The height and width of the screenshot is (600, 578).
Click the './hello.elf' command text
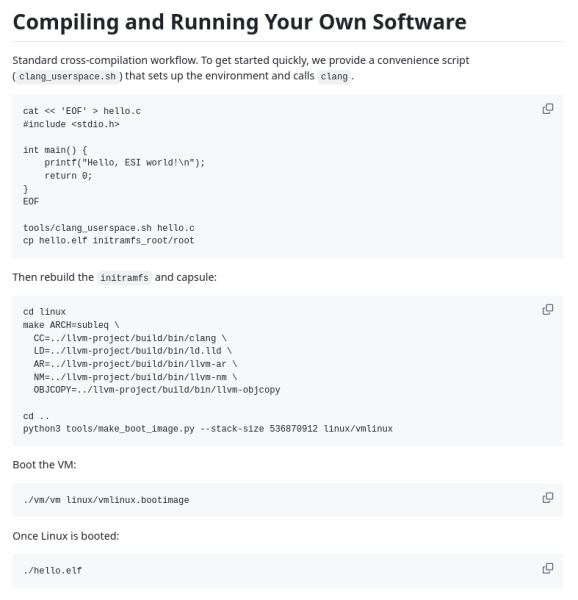coord(52,571)
